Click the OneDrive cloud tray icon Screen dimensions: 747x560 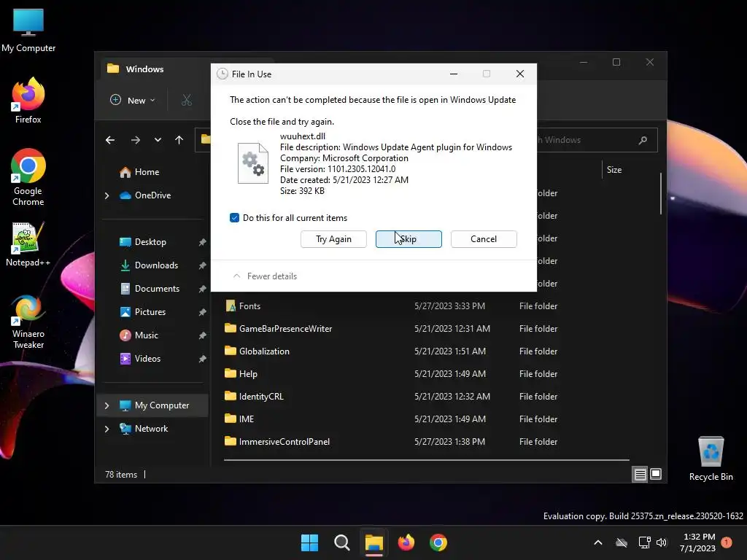[x=622, y=542]
